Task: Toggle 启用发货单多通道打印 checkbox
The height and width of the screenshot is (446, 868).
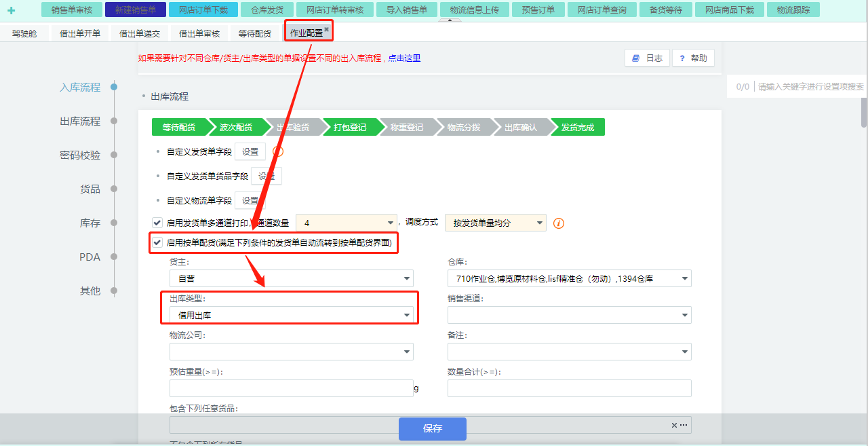Action: (x=157, y=223)
